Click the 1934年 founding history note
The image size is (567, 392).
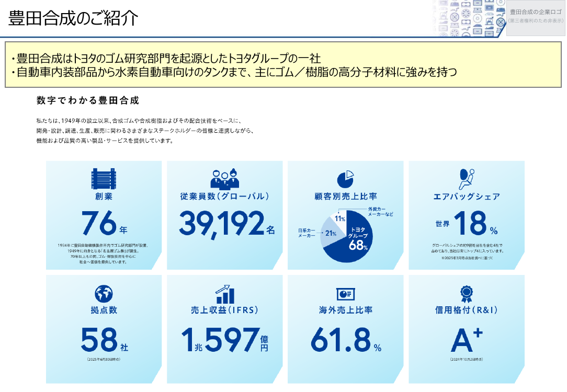(103, 253)
